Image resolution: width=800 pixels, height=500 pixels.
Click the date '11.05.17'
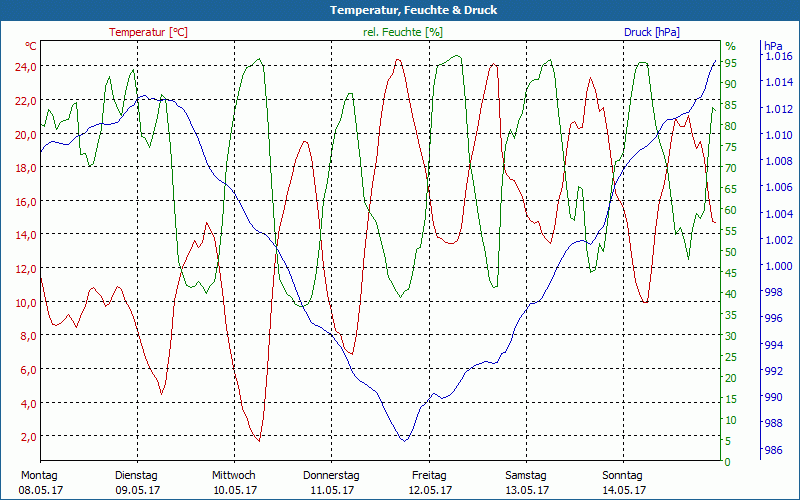click(x=332, y=490)
